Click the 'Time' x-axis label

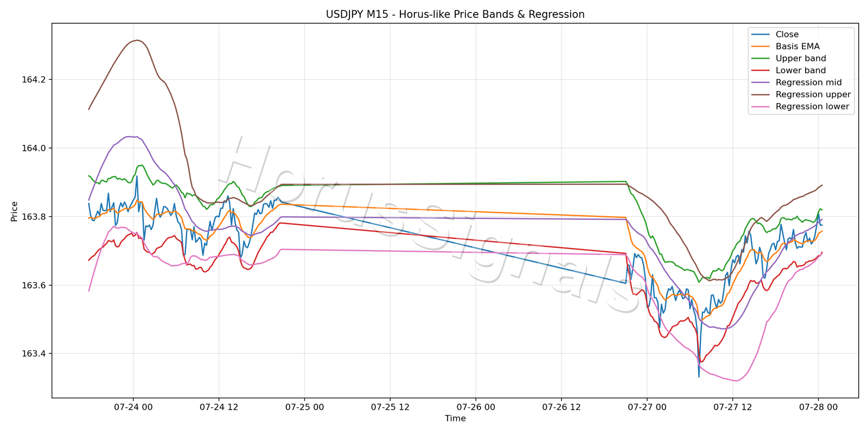click(455, 418)
